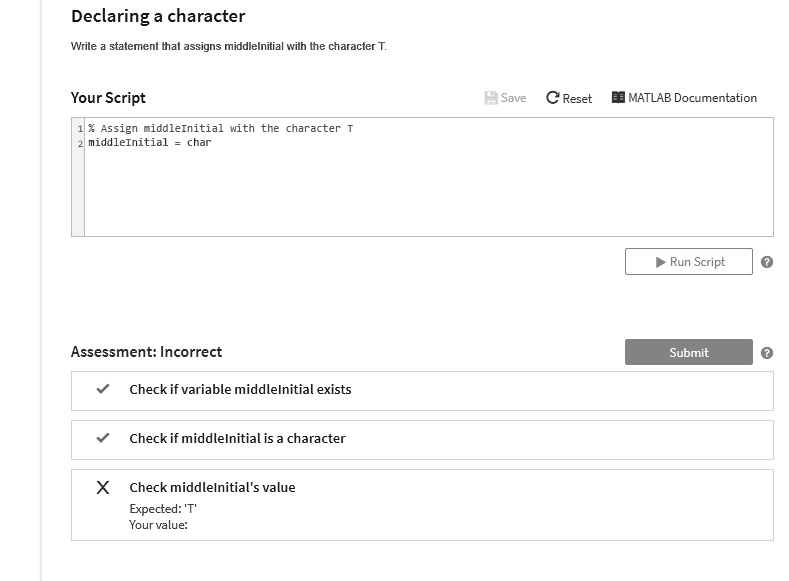The image size is (789, 581).
Task: Click 'Assessment: Incorrect' heading
Action: 146,352
